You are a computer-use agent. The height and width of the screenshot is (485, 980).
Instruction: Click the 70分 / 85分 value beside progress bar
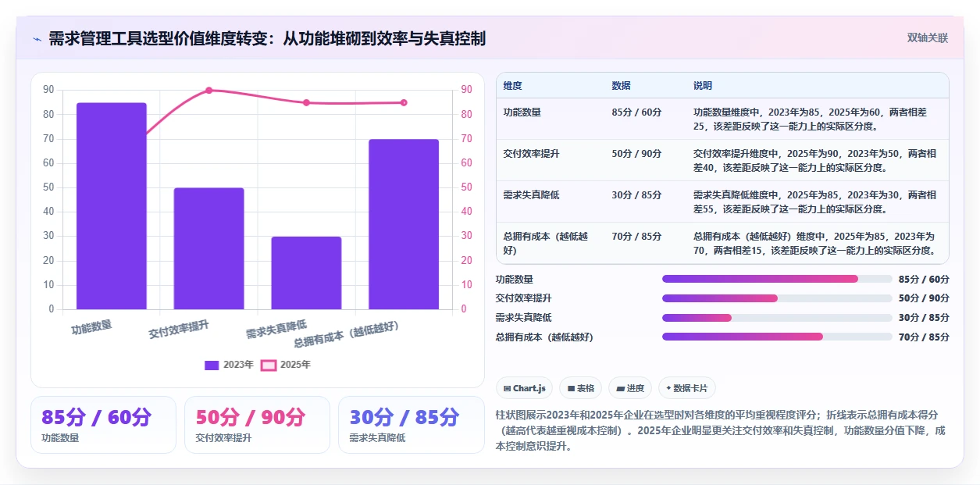(924, 337)
